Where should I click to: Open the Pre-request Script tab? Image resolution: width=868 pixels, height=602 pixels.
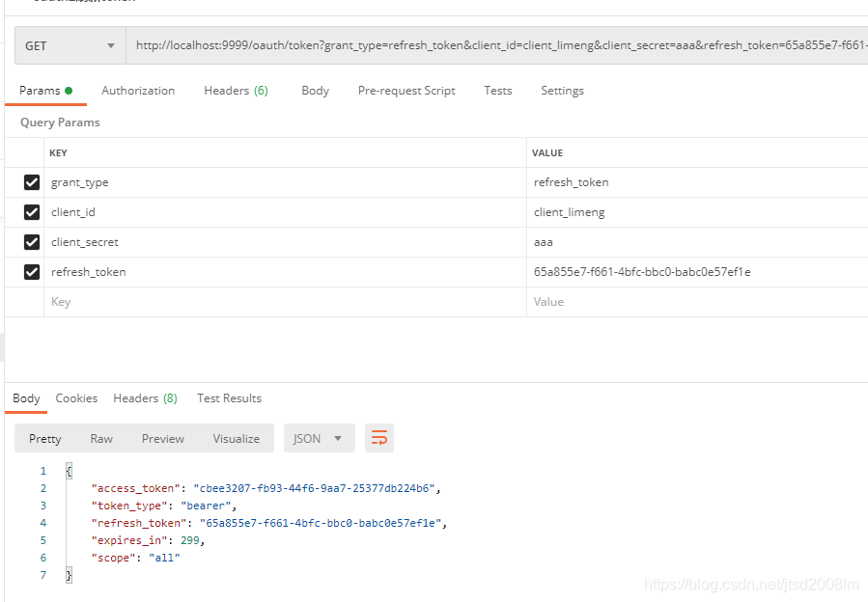406,91
